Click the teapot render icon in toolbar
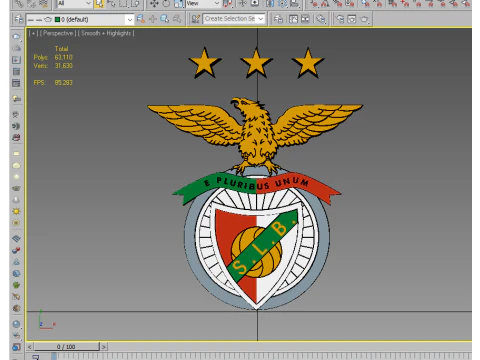480x360 pixels. coord(364,19)
